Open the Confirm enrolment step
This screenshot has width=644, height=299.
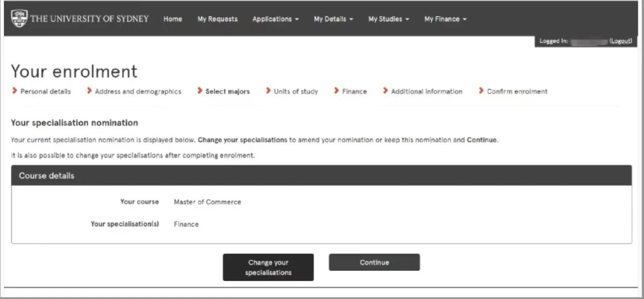tap(517, 92)
